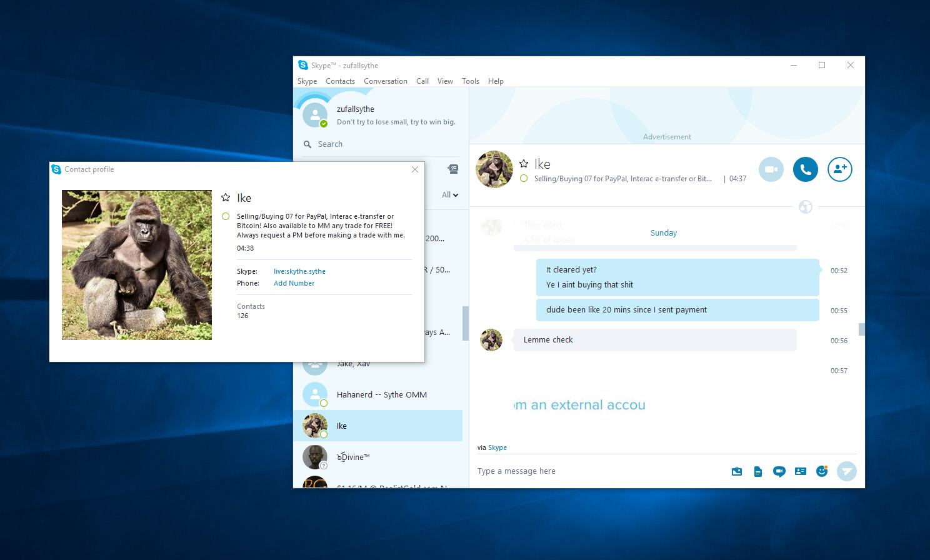Click the "It cleared yet?" message
This screenshot has height=560, width=930.
pos(571,270)
